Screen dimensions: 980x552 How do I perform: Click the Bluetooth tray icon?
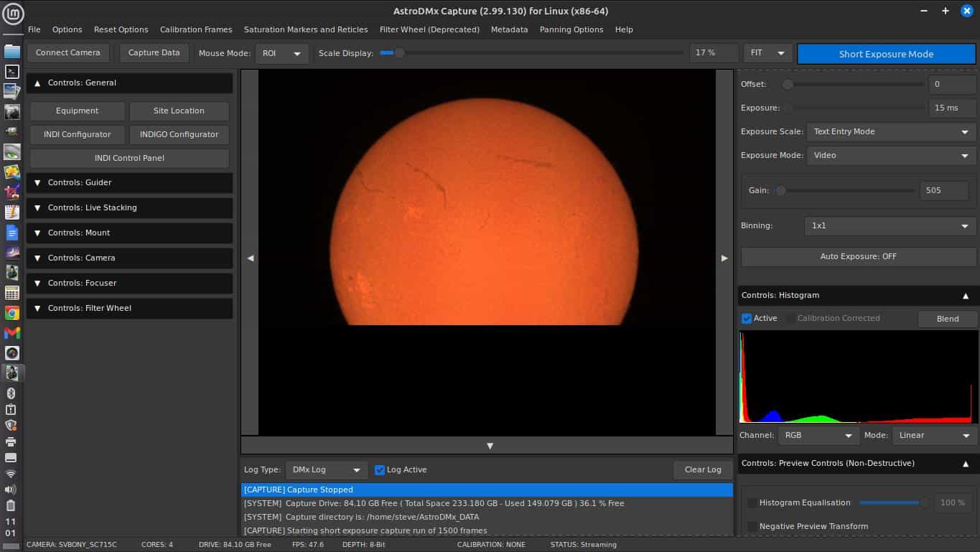point(11,393)
